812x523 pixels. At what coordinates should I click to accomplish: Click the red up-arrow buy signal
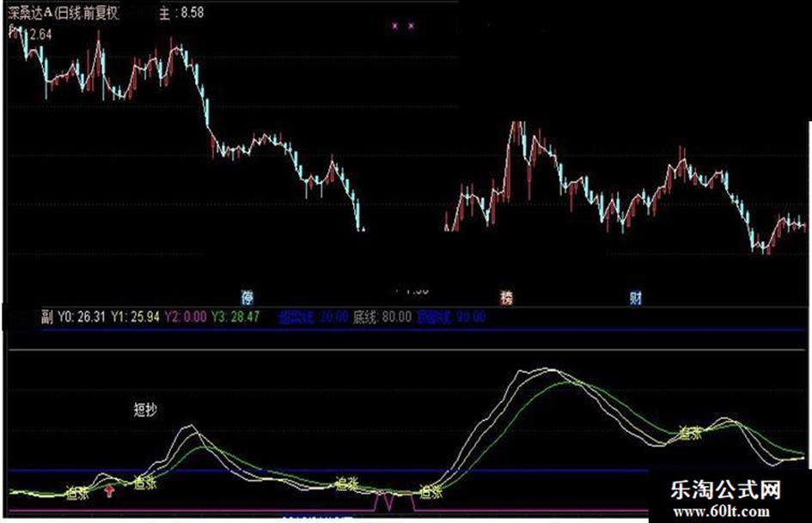point(109,490)
